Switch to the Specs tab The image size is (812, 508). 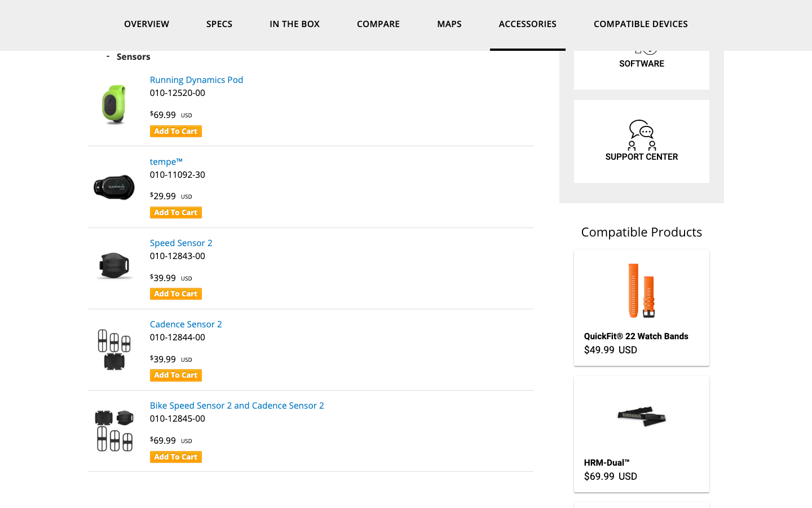pyautogui.click(x=219, y=24)
